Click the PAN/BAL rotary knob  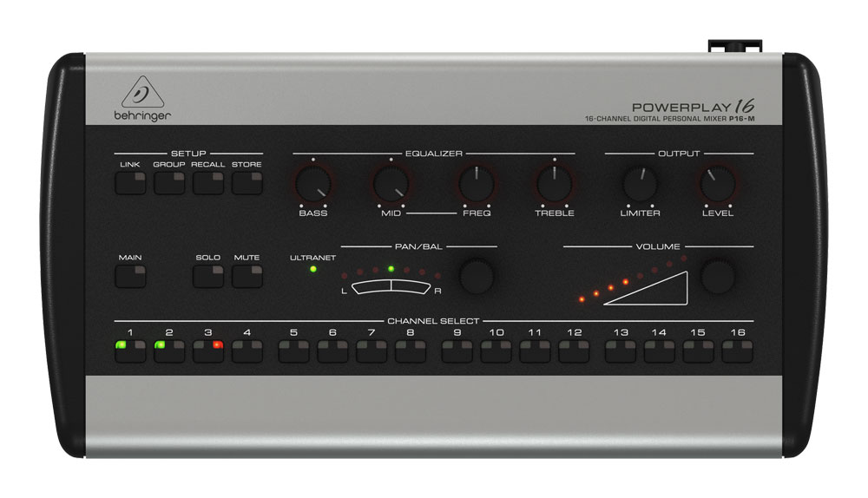[477, 276]
